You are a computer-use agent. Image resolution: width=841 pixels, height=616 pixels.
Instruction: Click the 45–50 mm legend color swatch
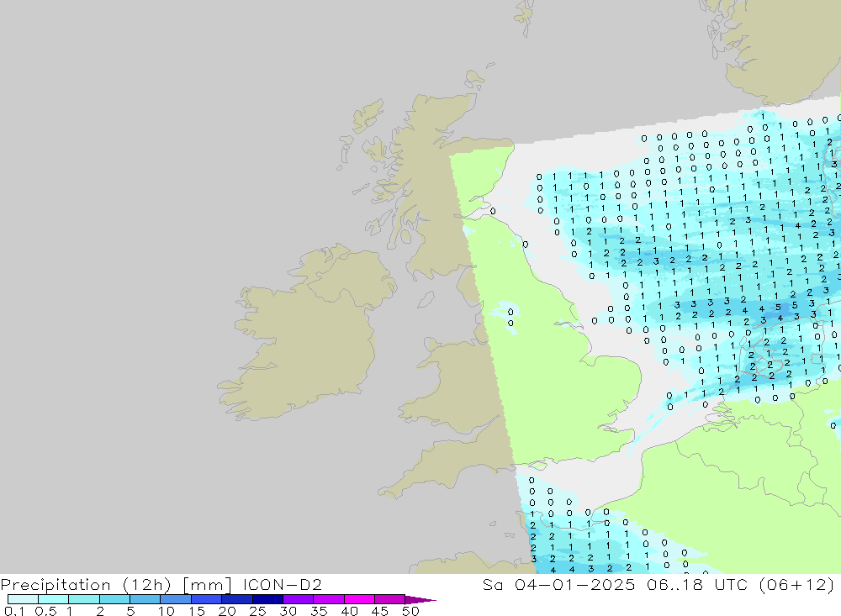pos(390,599)
